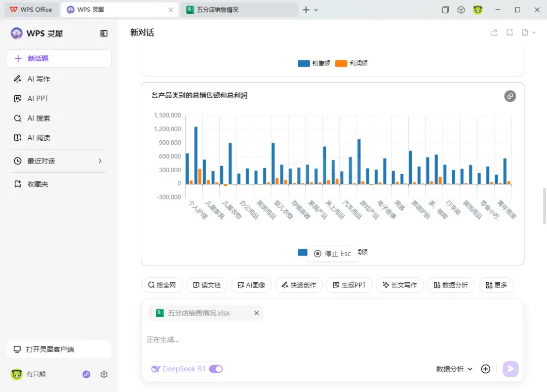Click the vertical scrollbar thumb
Screen dimensions: 547x392
pyautogui.click(x=544, y=206)
